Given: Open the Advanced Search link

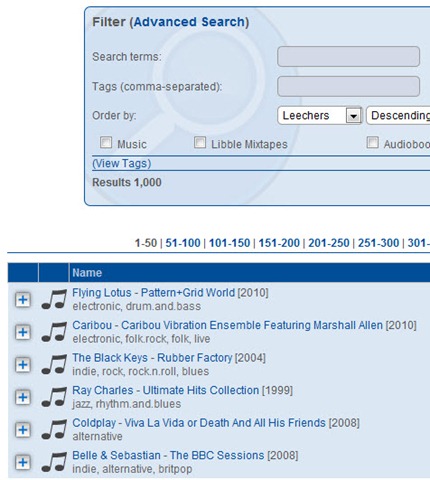Looking at the screenshot, I should 189,22.
